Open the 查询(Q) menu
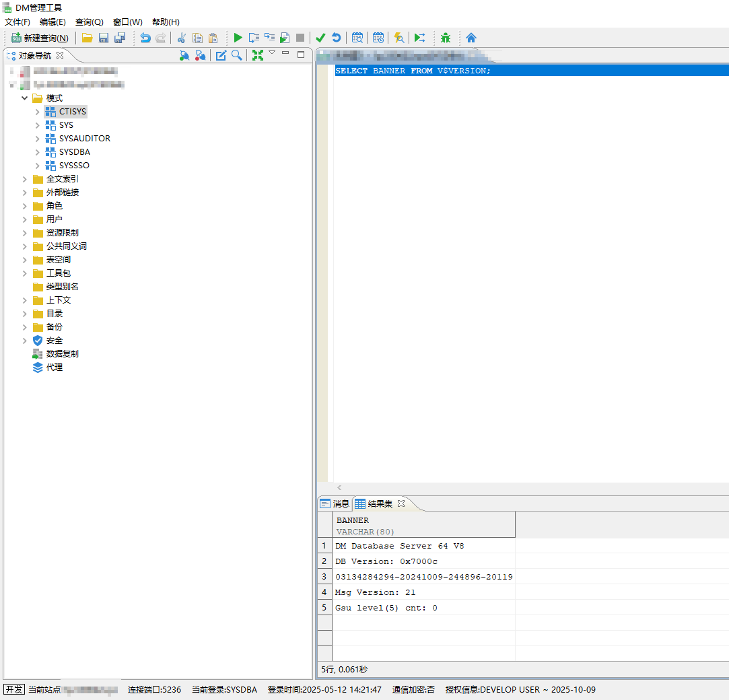The image size is (729, 700). pyautogui.click(x=89, y=22)
